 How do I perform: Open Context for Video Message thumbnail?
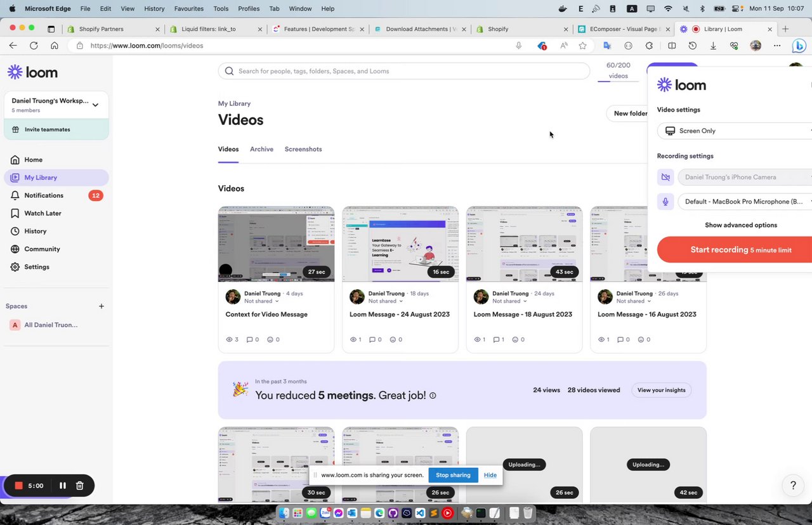[276, 243]
